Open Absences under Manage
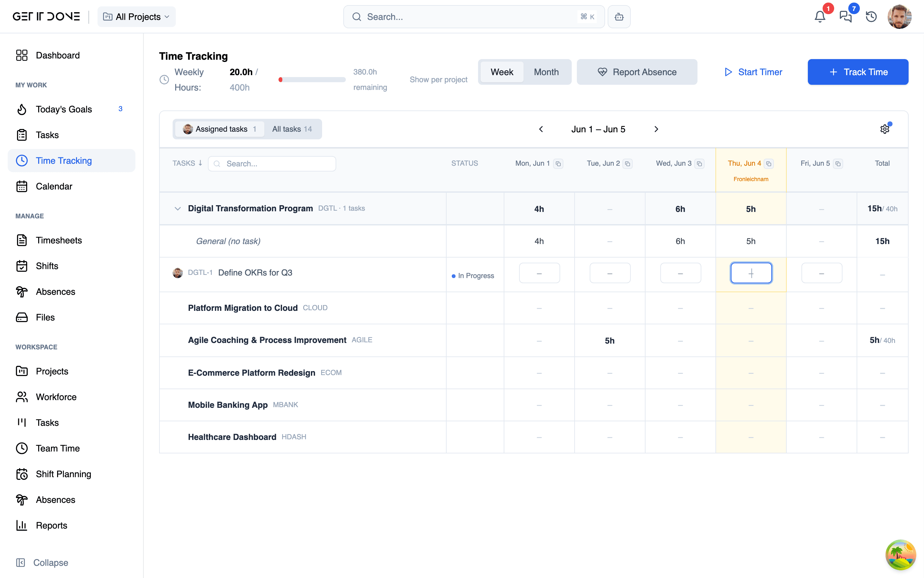 point(72,292)
